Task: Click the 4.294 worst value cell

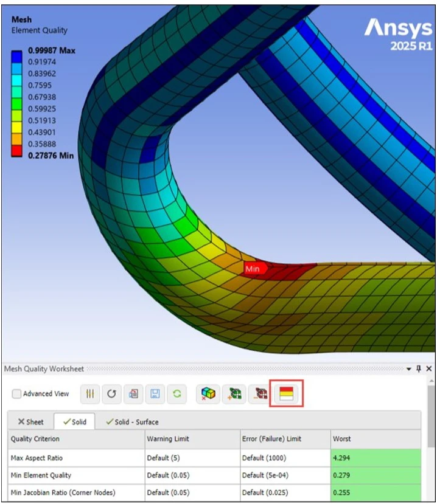Action: coord(376,458)
